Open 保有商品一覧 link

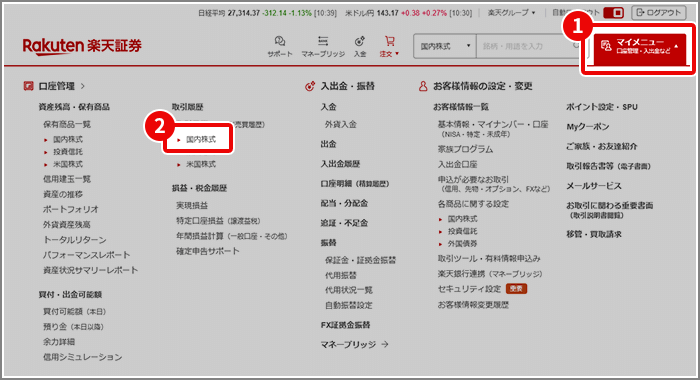67,124
